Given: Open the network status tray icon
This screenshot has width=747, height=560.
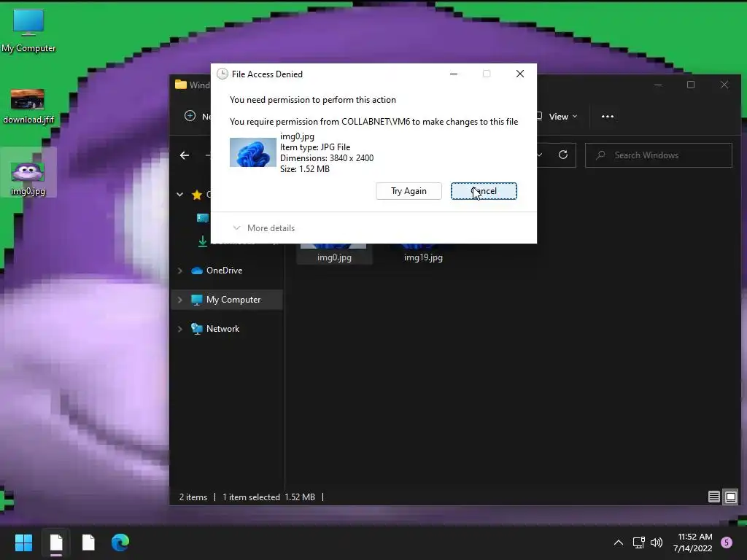Looking at the screenshot, I should 639,542.
